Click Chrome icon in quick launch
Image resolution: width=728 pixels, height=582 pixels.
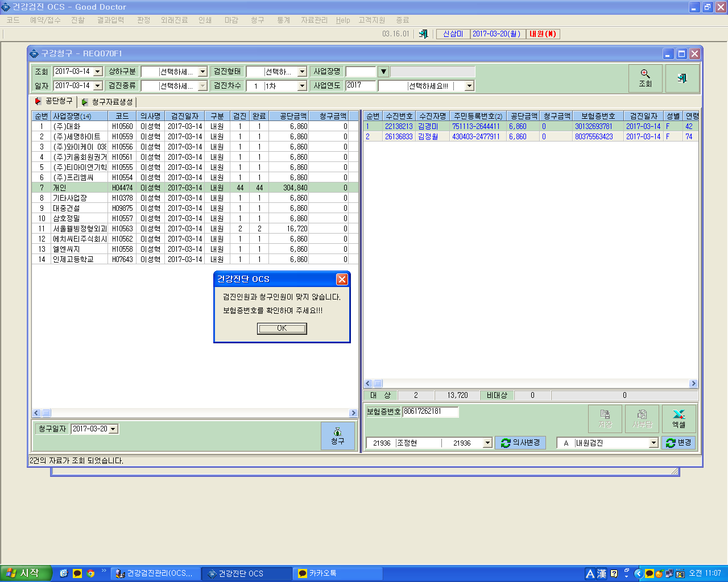(x=90, y=573)
